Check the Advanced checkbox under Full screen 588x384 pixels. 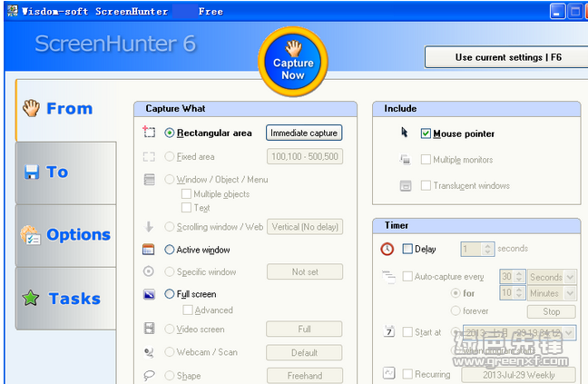[188, 310]
